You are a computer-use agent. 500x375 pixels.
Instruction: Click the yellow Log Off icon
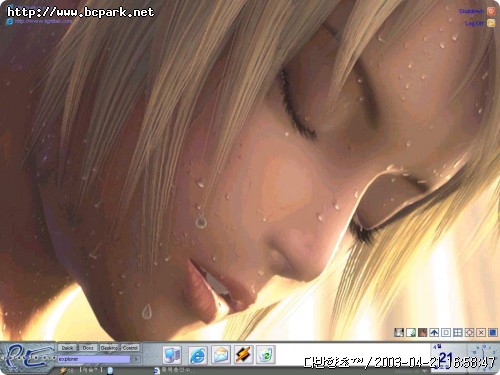[491, 23]
